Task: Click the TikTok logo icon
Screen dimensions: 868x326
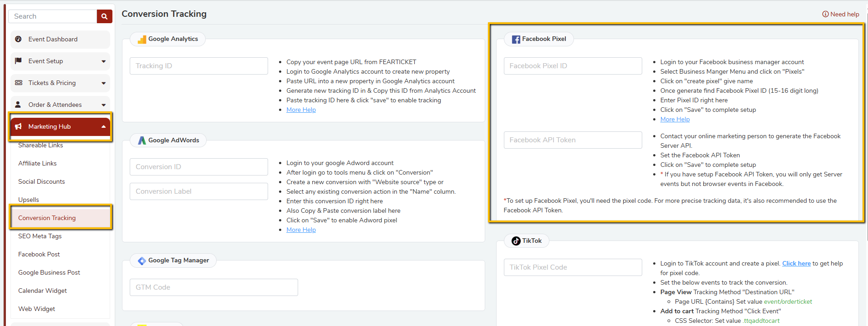Action: point(516,241)
